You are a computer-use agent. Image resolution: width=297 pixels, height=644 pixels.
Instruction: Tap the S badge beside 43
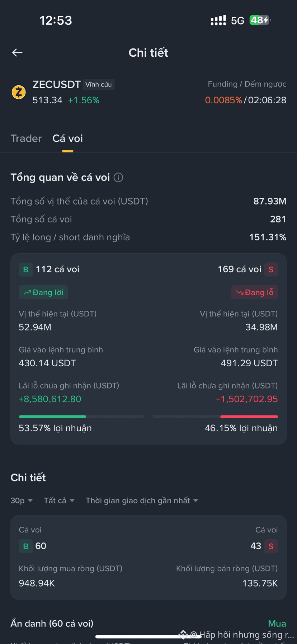pyautogui.click(x=271, y=546)
